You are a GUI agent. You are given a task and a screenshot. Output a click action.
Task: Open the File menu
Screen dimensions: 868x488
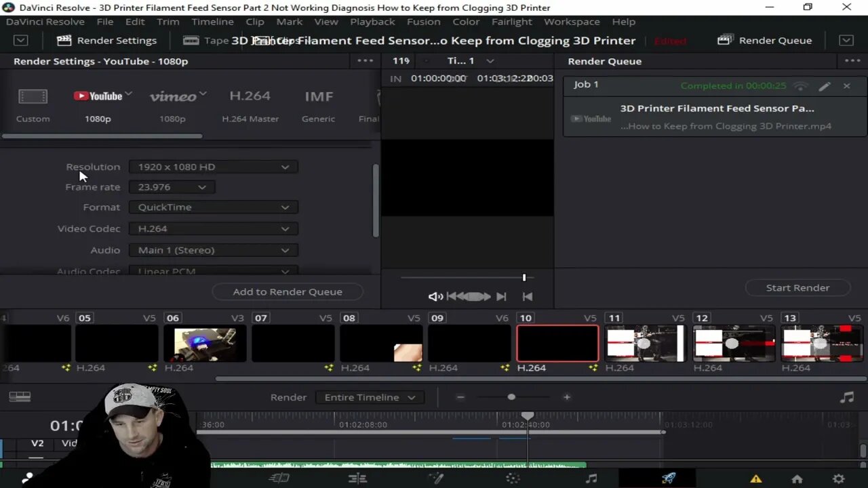click(104, 22)
